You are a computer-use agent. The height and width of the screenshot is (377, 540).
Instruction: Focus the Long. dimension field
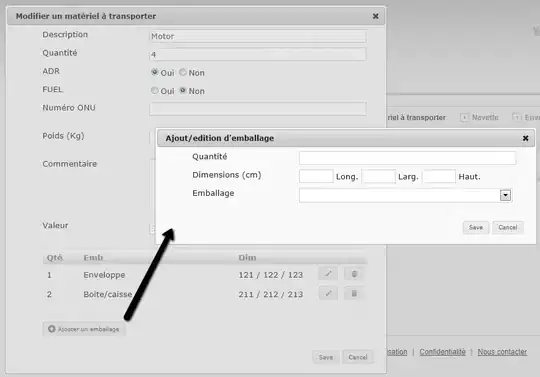point(316,176)
